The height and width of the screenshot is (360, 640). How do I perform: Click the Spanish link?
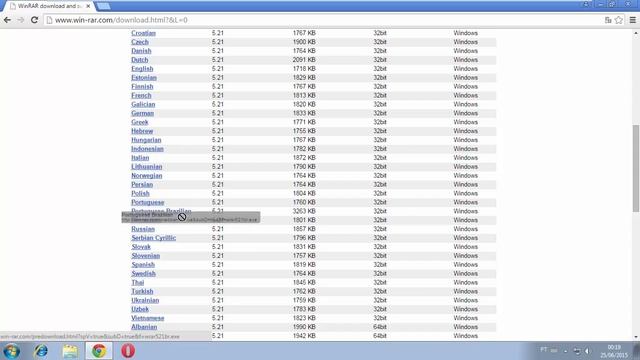(x=143, y=265)
